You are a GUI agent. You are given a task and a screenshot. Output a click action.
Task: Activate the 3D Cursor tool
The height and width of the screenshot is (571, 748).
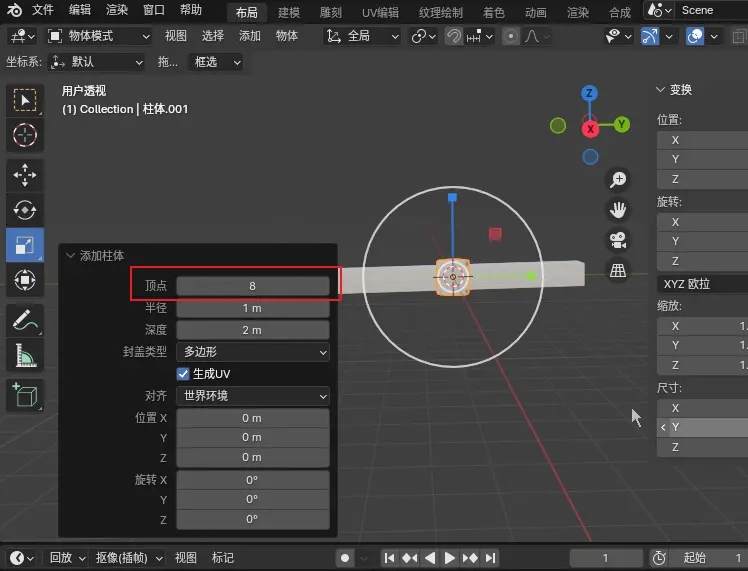[25, 134]
